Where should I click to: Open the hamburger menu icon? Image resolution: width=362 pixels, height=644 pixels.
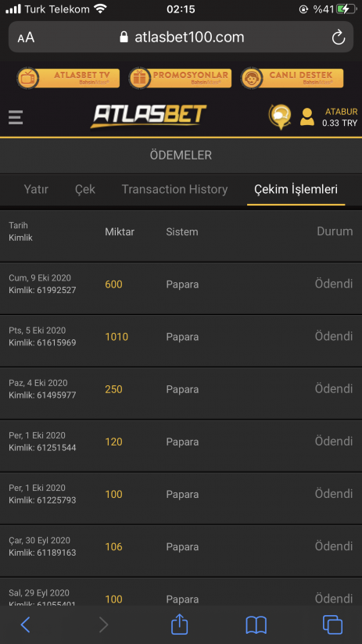16,117
